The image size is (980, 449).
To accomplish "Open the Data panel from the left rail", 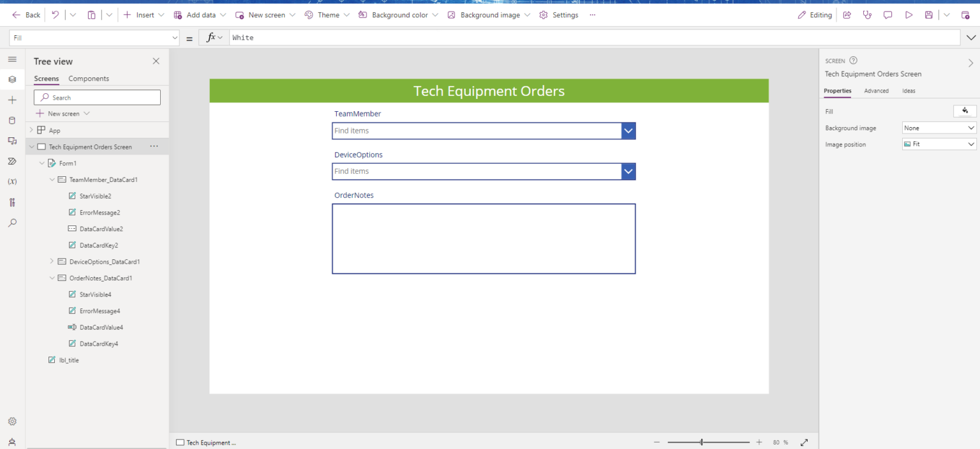I will click(x=12, y=120).
